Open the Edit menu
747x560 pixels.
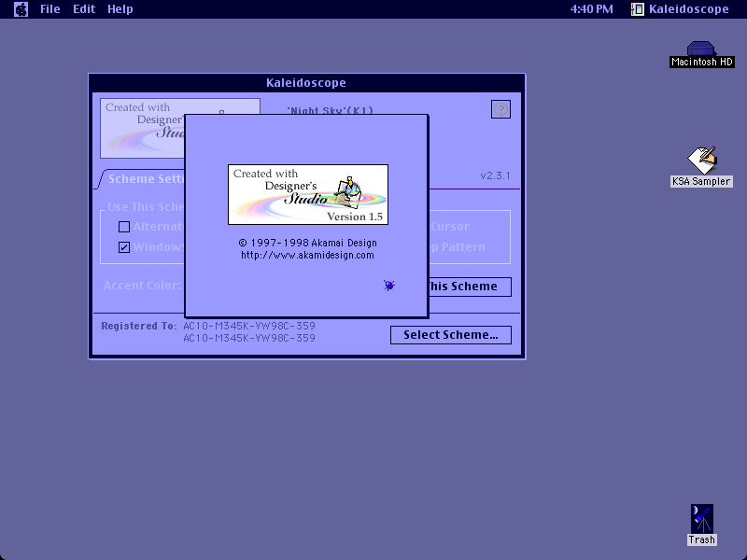[x=84, y=9]
